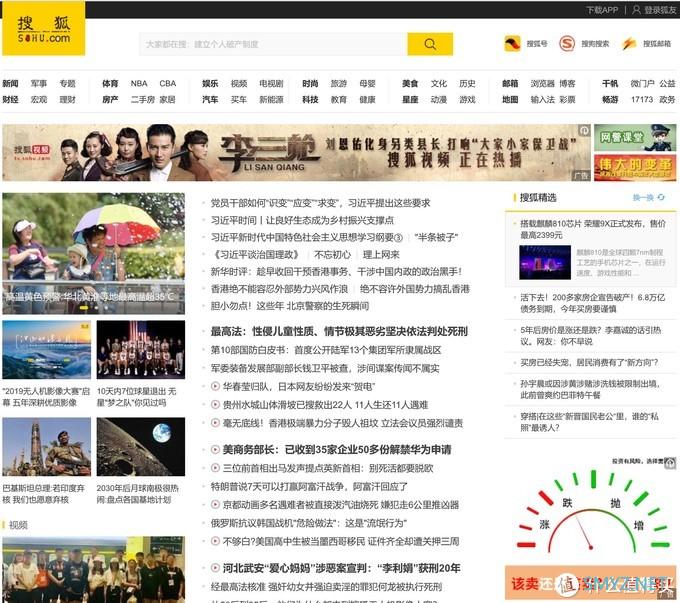Click the play icon beside 毫无底线 headline
This screenshot has width=680, height=603.
pyautogui.click(x=215, y=423)
